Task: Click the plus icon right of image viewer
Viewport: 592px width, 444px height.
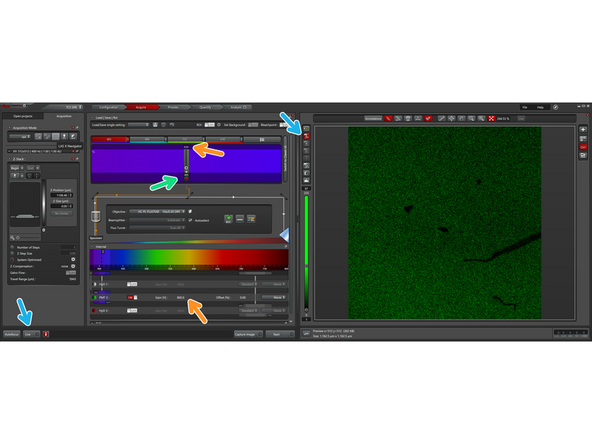Action: (x=583, y=129)
